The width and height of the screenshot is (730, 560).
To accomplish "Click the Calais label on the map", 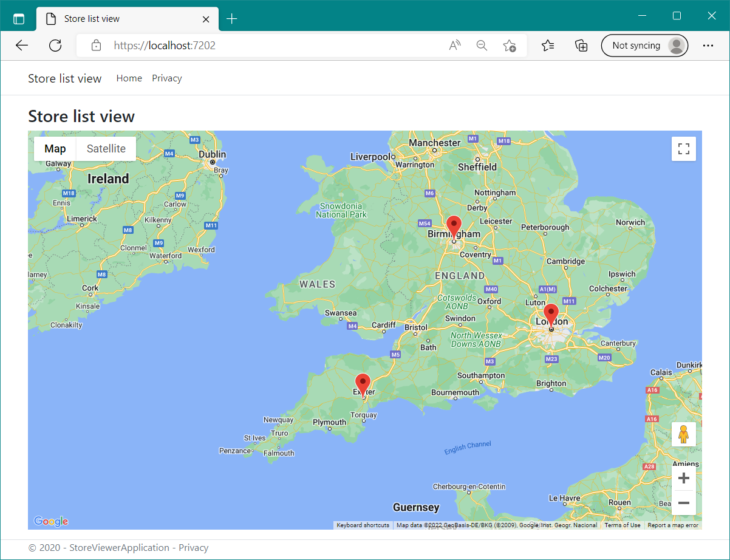I will pos(661,372).
